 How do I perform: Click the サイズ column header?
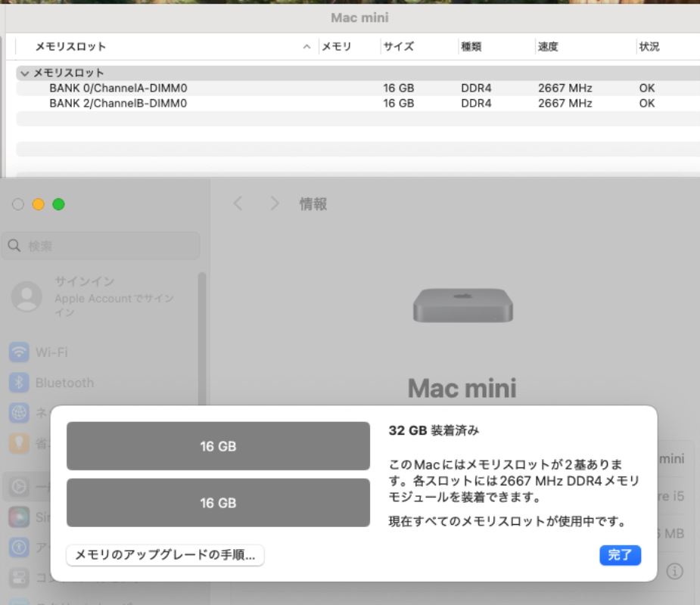point(399,46)
